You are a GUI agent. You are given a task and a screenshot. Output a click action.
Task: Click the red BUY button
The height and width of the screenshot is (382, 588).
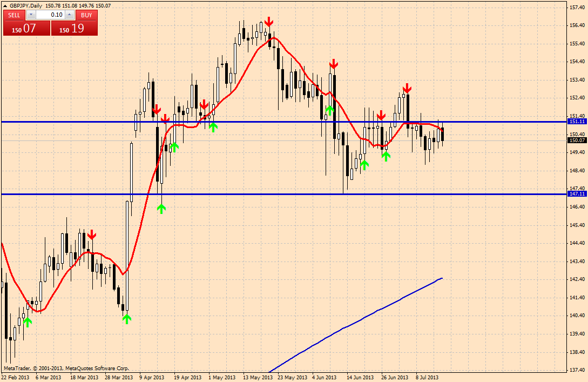point(86,15)
